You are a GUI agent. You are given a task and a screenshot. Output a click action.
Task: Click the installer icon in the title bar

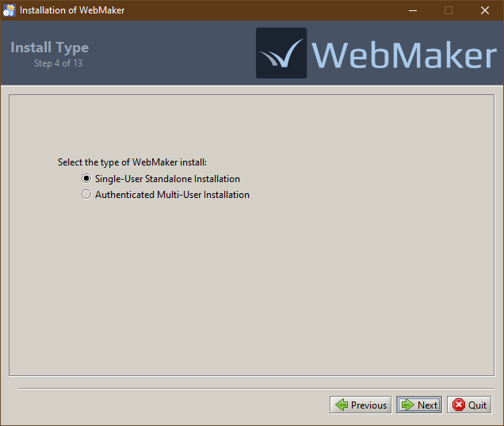(10, 10)
